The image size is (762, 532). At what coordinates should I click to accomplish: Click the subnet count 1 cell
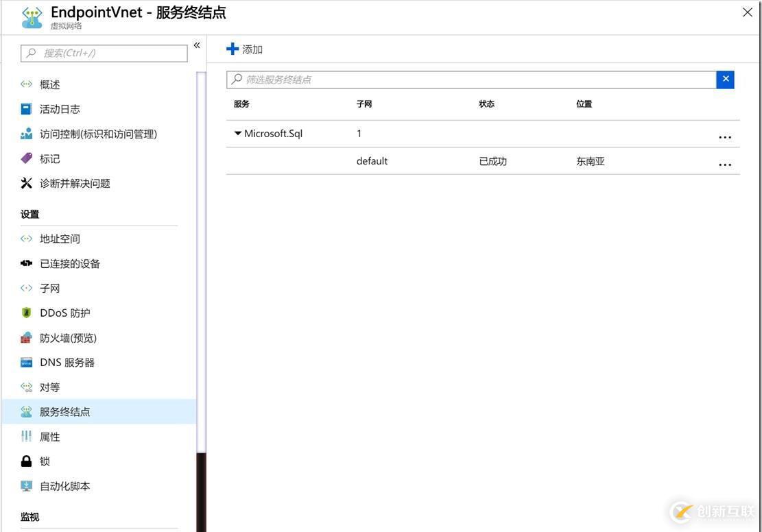coord(359,134)
